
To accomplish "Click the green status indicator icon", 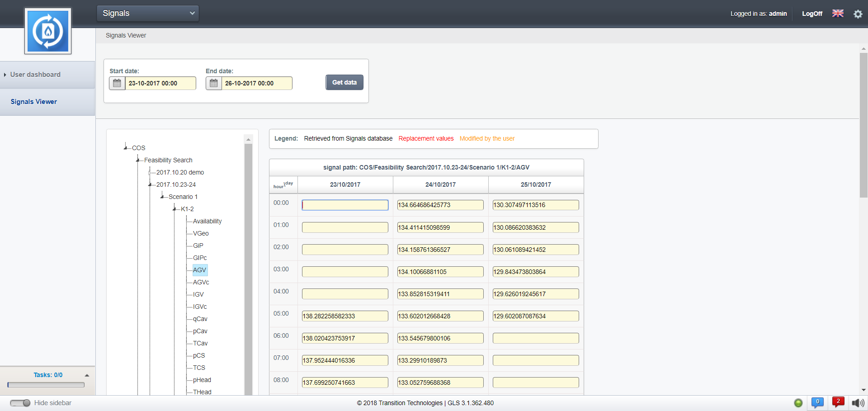I will click(x=798, y=403).
